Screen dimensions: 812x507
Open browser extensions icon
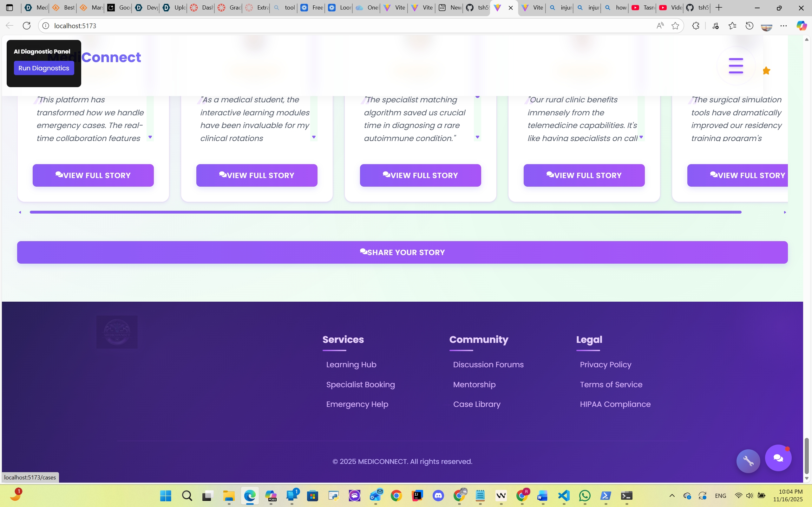point(696,26)
